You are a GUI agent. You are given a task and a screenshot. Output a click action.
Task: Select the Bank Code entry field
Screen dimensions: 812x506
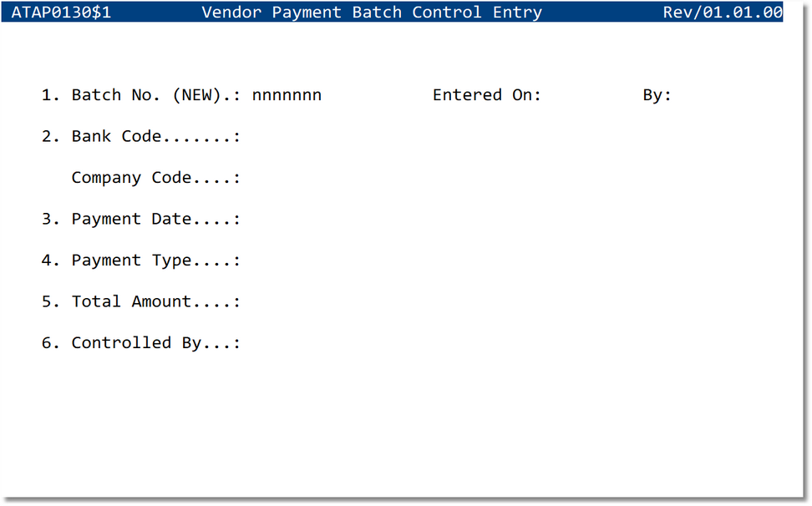coord(276,135)
